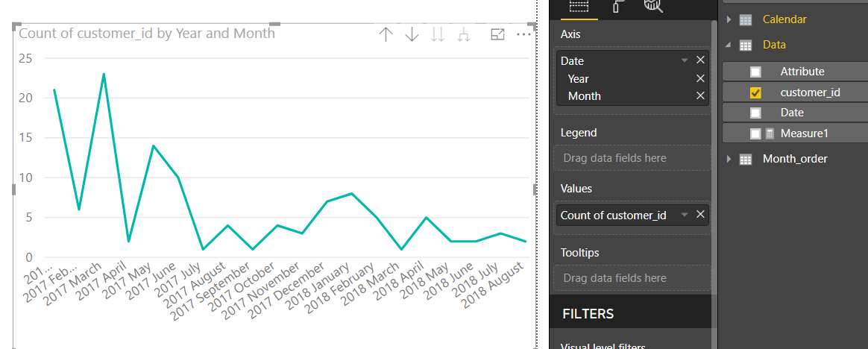Open the Date field dropdown arrow
This screenshot has height=349, width=868.
tap(685, 60)
